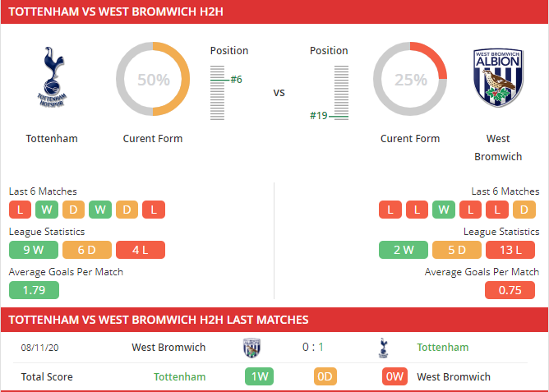Viewport: 549px width, 392px height.
Task: Click West Bromwich's 25% current form ring
Action: point(410,80)
